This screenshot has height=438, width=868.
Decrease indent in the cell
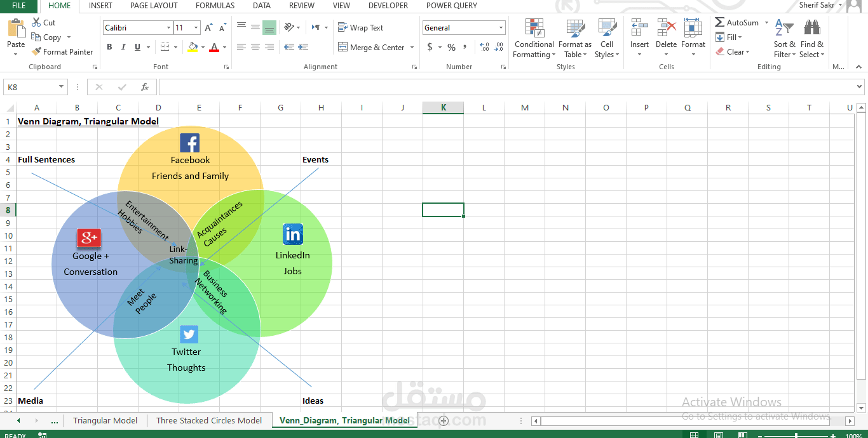(289, 47)
